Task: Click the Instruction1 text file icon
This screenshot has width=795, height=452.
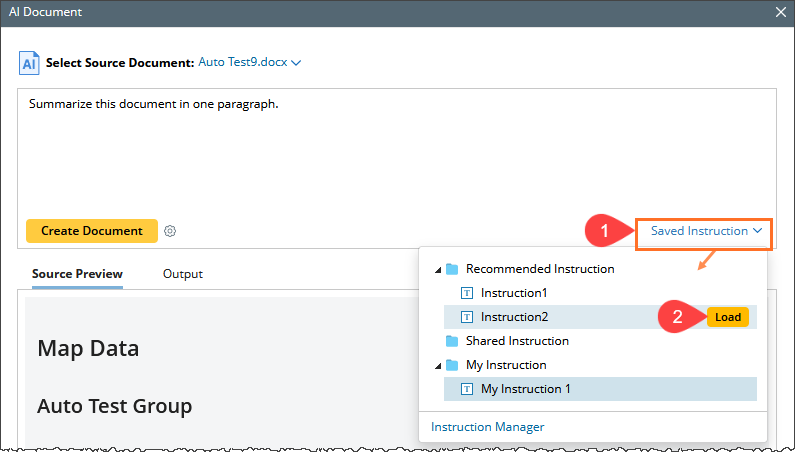Action: [466, 293]
